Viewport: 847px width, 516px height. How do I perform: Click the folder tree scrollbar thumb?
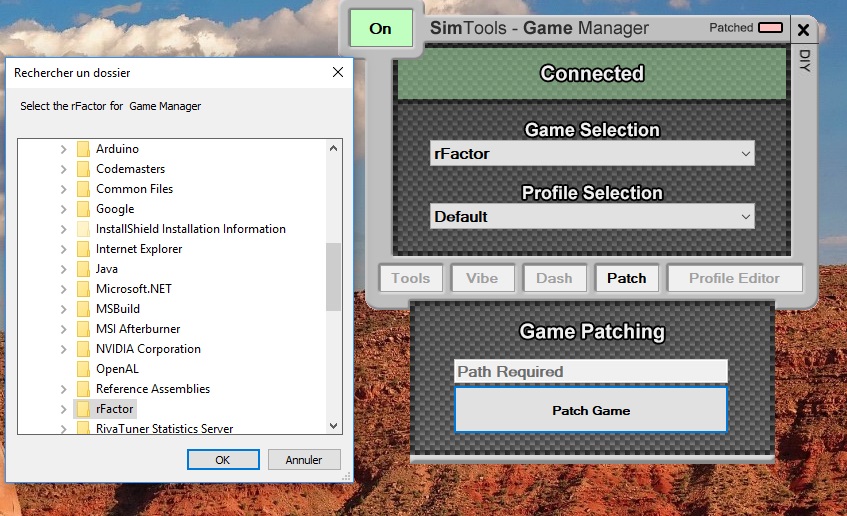pos(333,277)
